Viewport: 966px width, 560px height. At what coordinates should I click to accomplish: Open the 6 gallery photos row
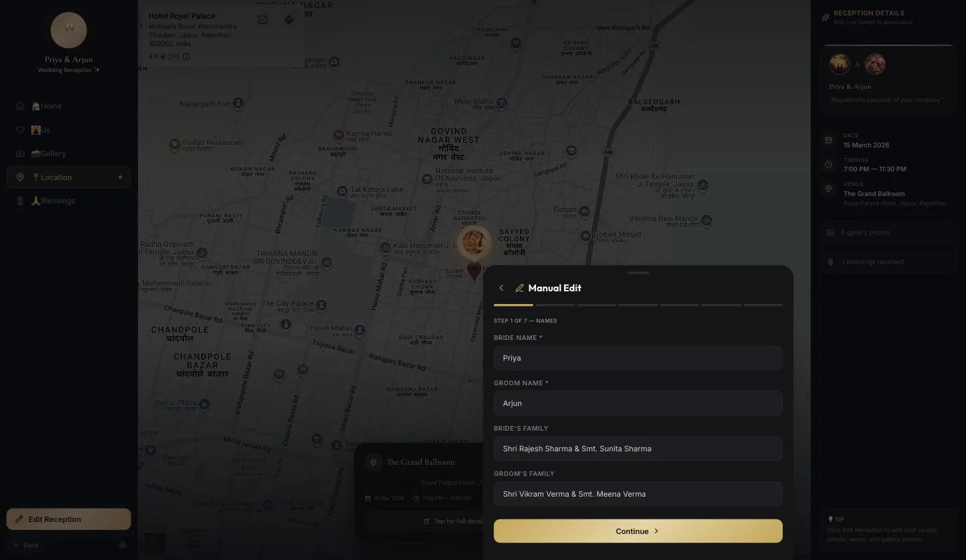(x=888, y=233)
